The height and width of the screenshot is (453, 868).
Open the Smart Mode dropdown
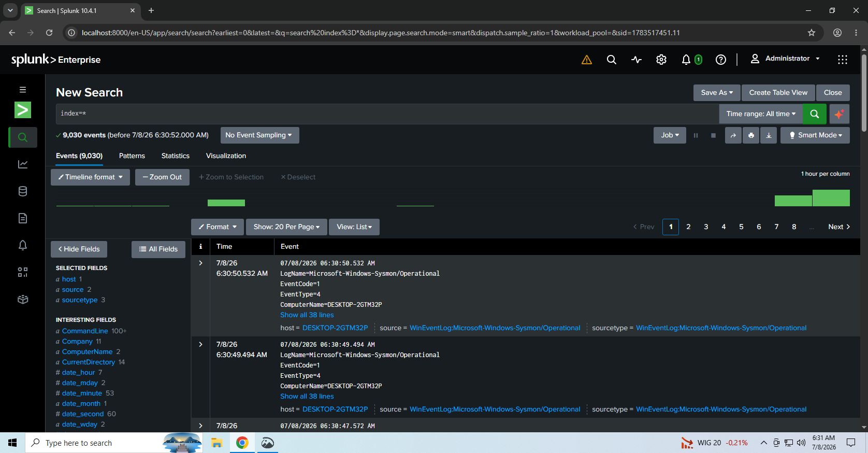[815, 135]
